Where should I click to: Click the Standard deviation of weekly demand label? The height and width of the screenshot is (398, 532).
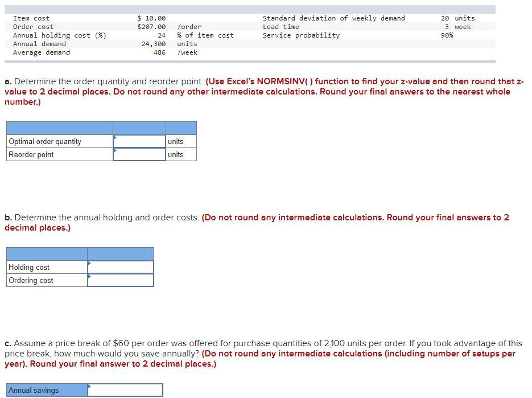click(x=333, y=18)
